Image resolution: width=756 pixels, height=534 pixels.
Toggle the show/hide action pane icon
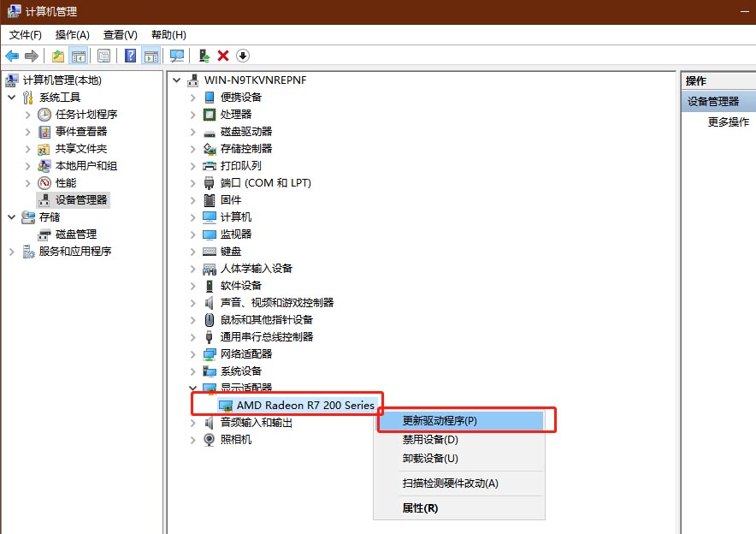pos(151,56)
